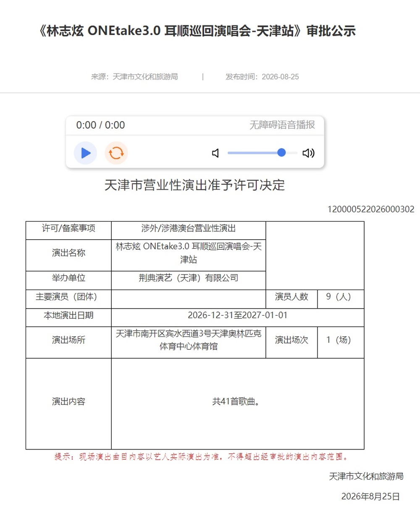The height and width of the screenshot is (523, 420).
Task: Click the 无障碍语音播报 label
Action: 282,125
